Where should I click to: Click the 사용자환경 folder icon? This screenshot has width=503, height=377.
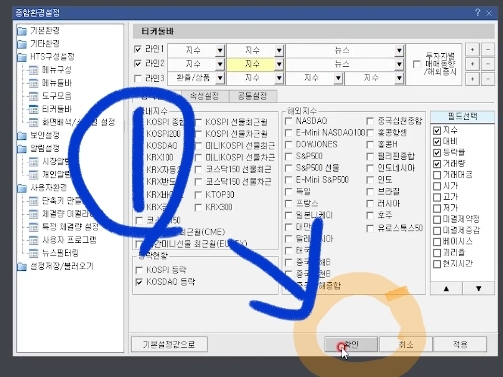pyautogui.click(x=22, y=188)
